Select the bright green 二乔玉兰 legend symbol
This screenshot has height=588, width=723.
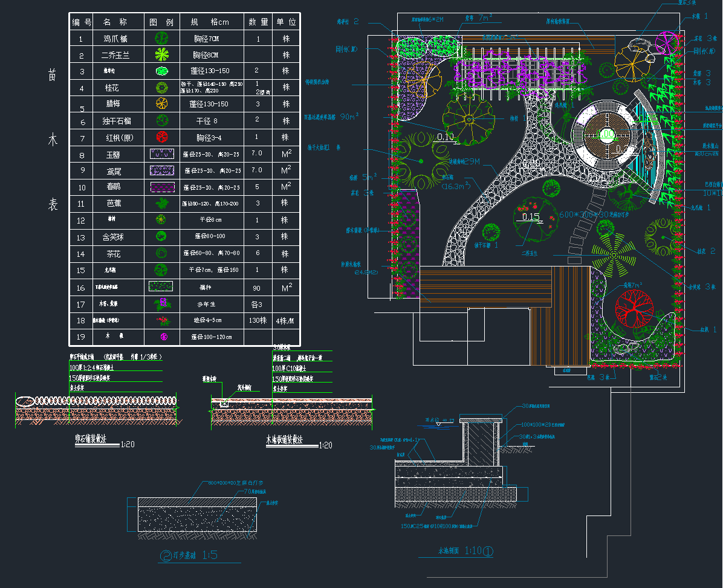pyautogui.click(x=161, y=55)
